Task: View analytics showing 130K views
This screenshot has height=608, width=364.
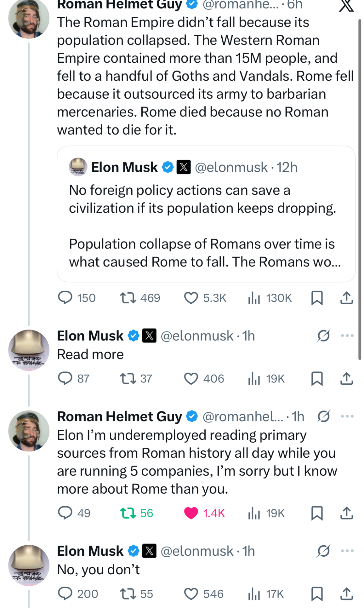Action: tap(254, 298)
